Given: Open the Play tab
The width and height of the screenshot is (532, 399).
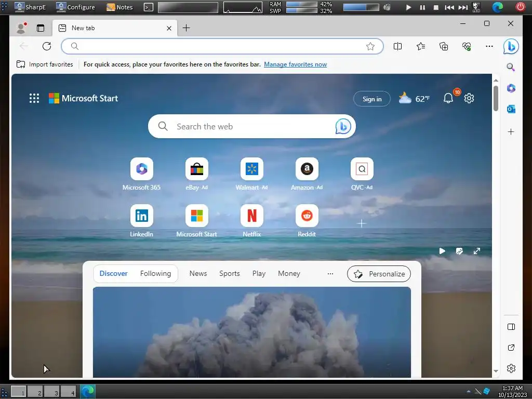Looking at the screenshot, I should point(259,273).
